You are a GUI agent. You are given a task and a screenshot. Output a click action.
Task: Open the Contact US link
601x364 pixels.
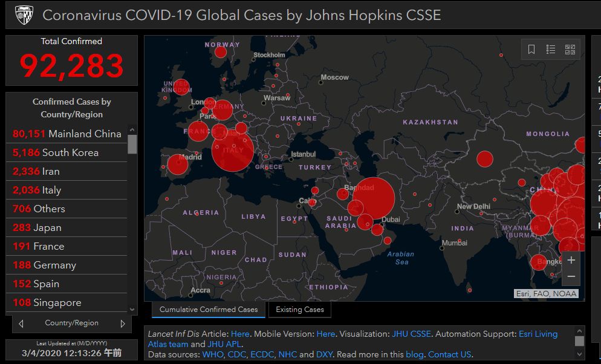(449, 354)
